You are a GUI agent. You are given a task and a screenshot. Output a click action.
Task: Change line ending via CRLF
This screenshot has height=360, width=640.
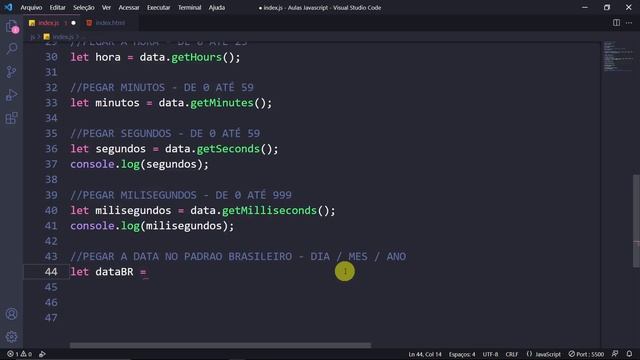(x=511, y=354)
